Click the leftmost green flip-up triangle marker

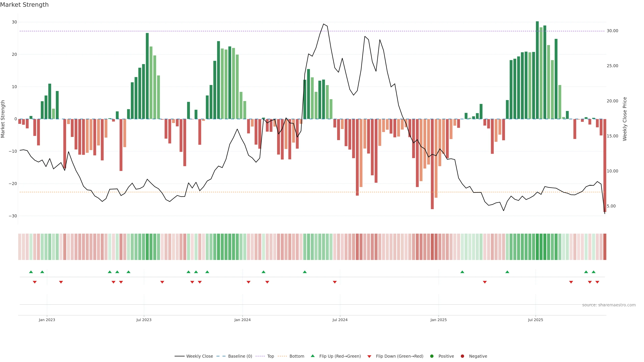point(31,272)
